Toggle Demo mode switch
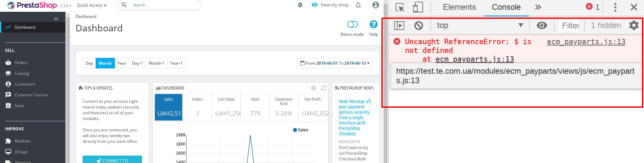The width and height of the screenshot is (644, 163). click(x=352, y=24)
